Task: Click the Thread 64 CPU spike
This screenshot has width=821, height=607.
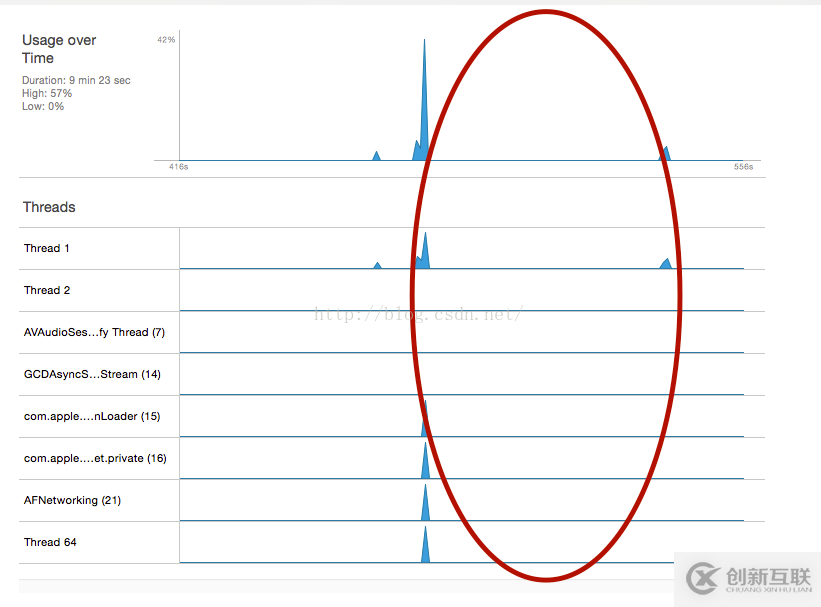Action: 425,547
